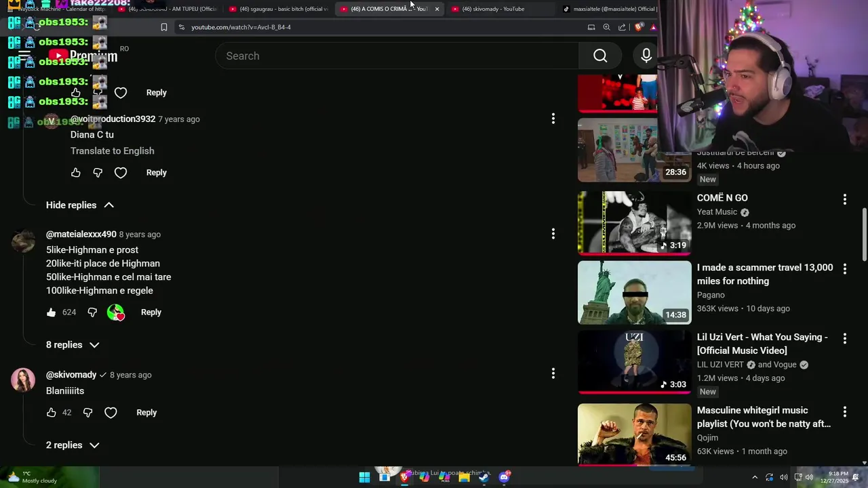This screenshot has height=488, width=868.
Task: Open Lil Uzi Vert What You Saying thumbnail
Action: 634,362
